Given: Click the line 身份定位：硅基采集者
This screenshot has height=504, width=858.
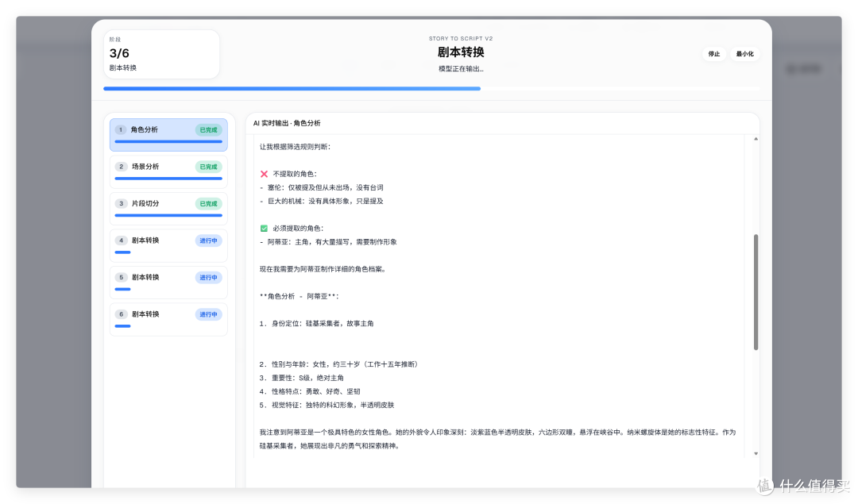Looking at the screenshot, I should point(316,324).
